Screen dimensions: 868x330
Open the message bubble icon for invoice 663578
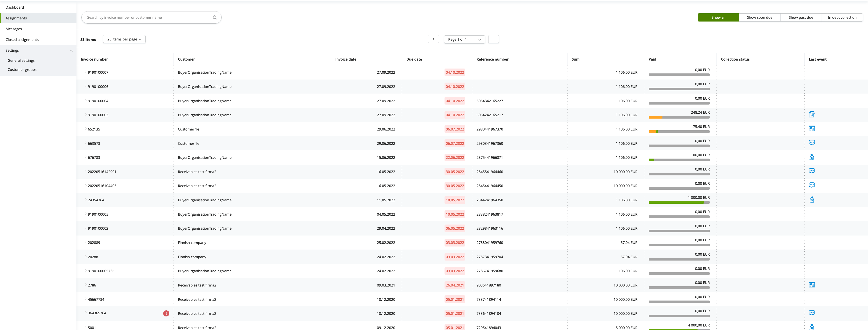click(x=812, y=142)
